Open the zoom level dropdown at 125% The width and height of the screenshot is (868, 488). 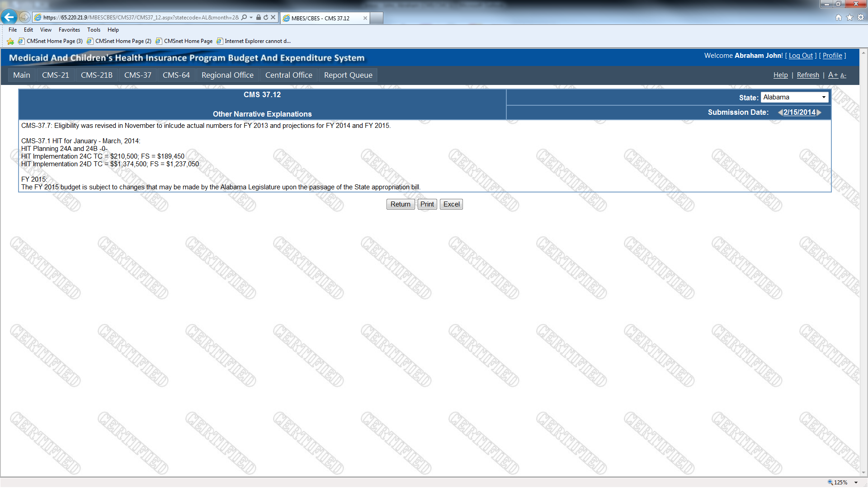856,483
